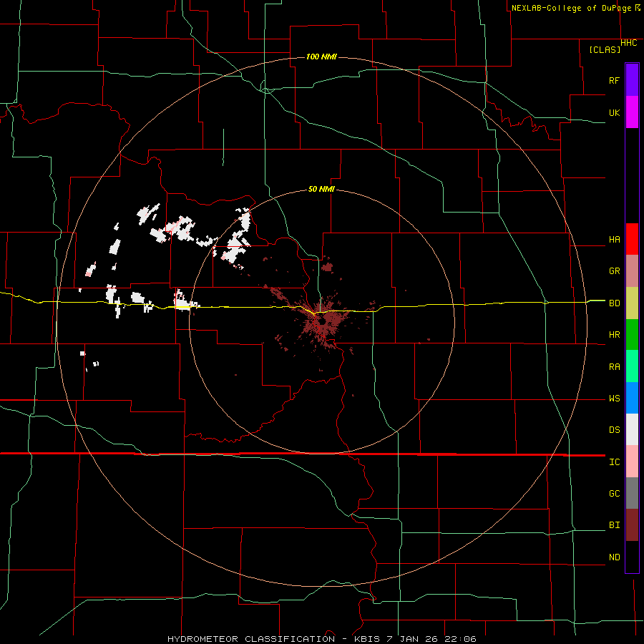Click the HA red legend swatch
The width and height of the screenshot is (644, 644).
(x=632, y=239)
